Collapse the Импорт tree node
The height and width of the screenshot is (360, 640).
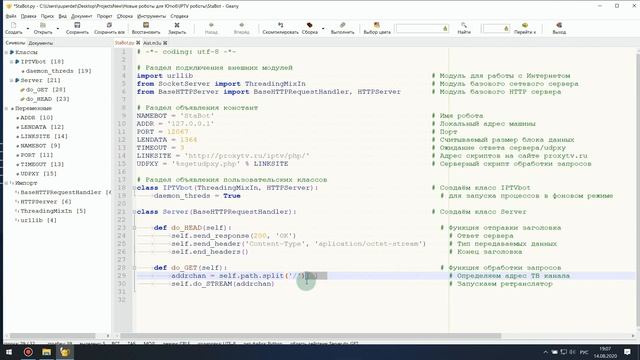[x=7, y=183]
